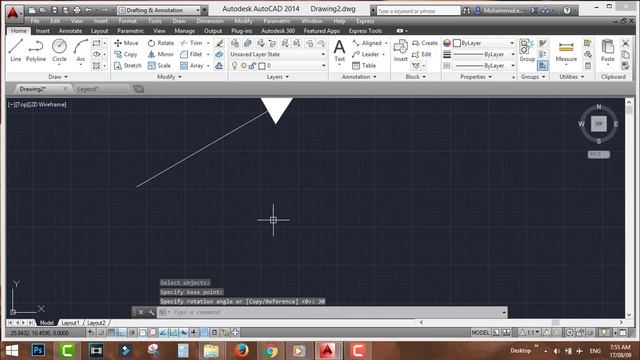Open the multiline Text tool
The height and width of the screenshot is (360, 640).
pyautogui.click(x=339, y=50)
